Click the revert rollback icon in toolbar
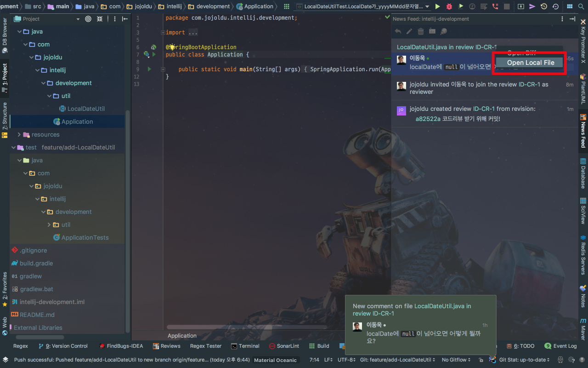This screenshot has width=588, height=368. point(555,6)
